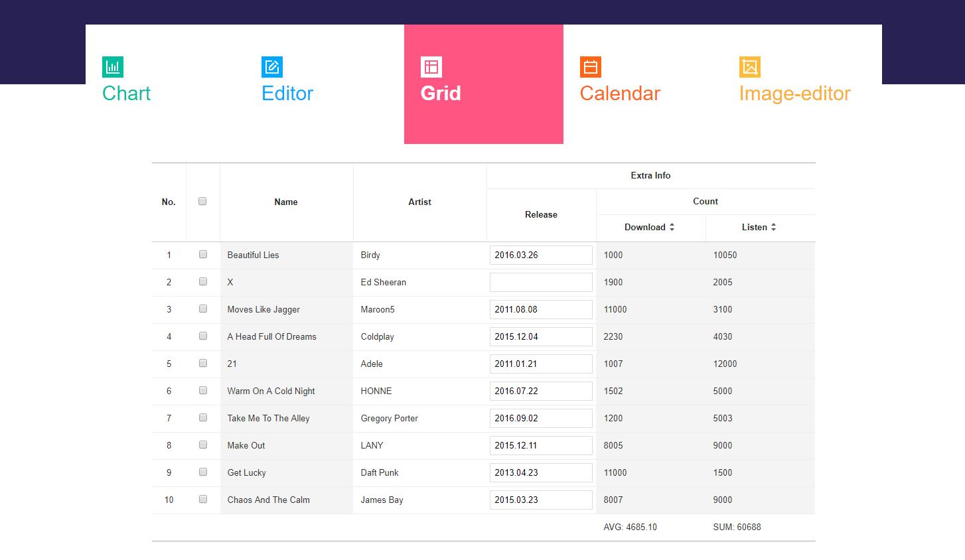Click the 2016.07.22 release date input
The image size is (965, 560).
(x=541, y=391)
